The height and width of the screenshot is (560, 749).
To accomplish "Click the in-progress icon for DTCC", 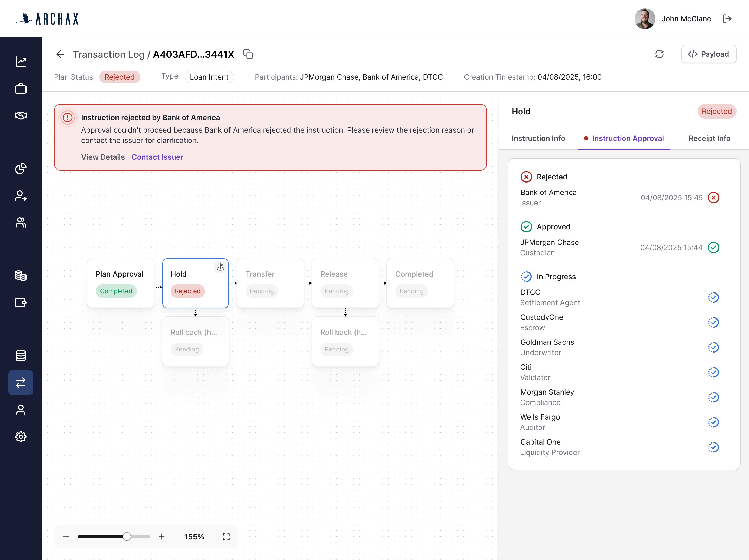I will (x=713, y=298).
